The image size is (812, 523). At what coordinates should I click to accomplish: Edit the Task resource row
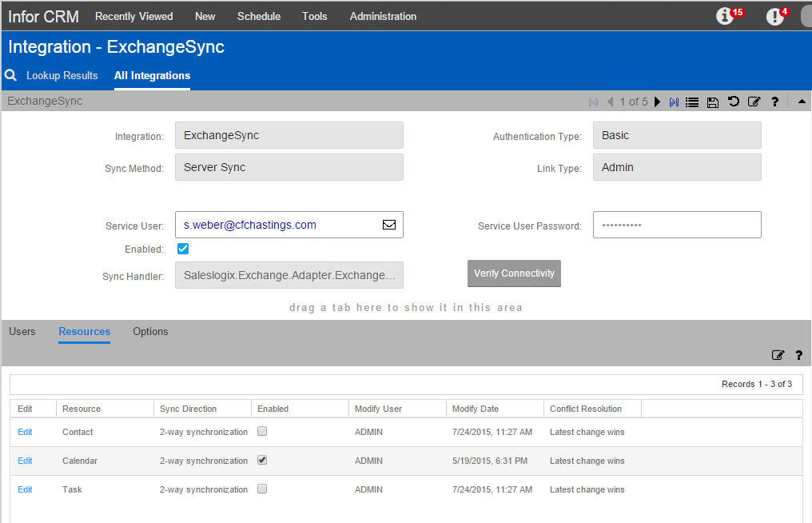click(25, 489)
